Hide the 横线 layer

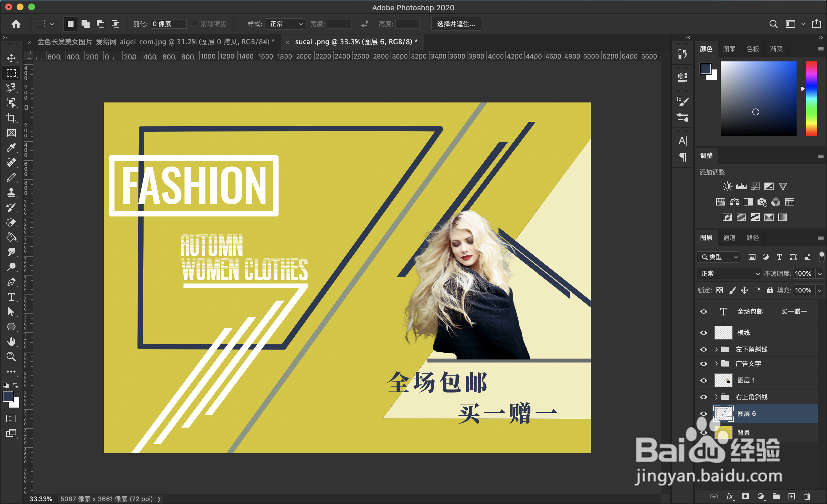tap(704, 333)
